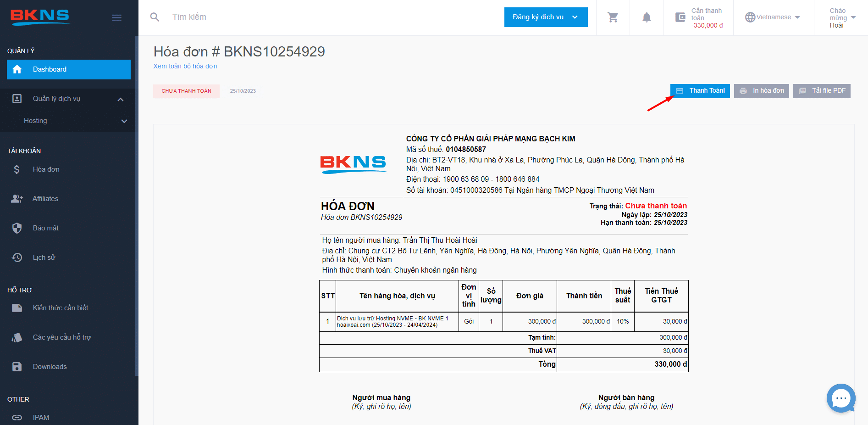The height and width of the screenshot is (425, 868).
Task: Go to Dashboard menu item
Action: tap(69, 69)
